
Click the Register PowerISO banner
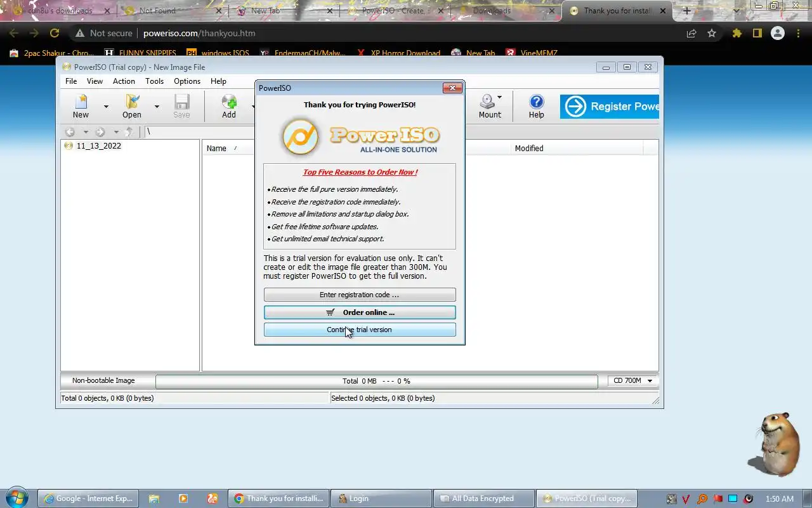(610, 107)
